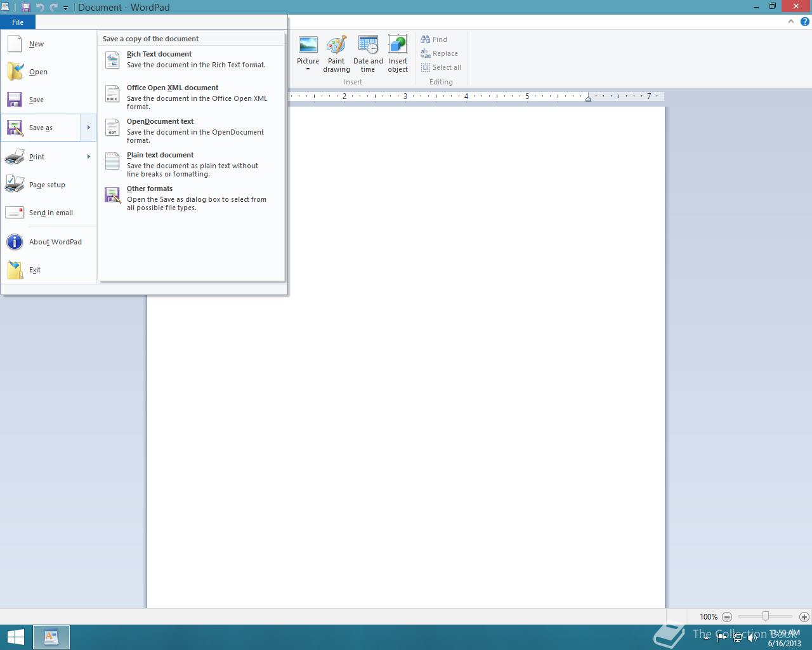Insert Date and time
The height and width of the screenshot is (650, 812).
tap(368, 55)
